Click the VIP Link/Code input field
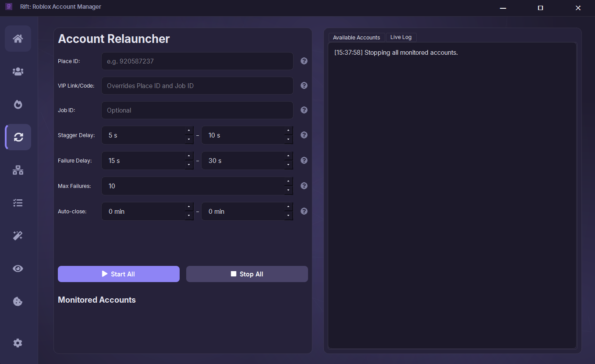Screen dimensions: 595x364 (x=197, y=86)
